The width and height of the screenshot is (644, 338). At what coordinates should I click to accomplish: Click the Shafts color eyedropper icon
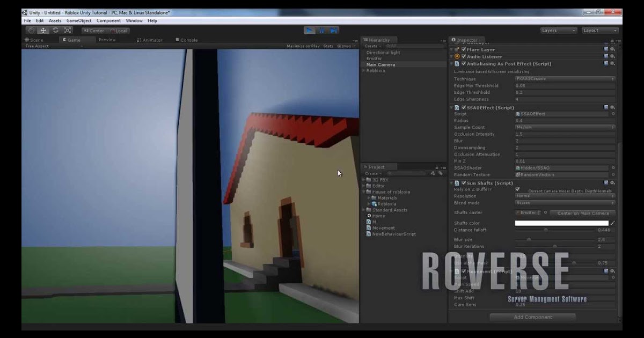click(612, 223)
